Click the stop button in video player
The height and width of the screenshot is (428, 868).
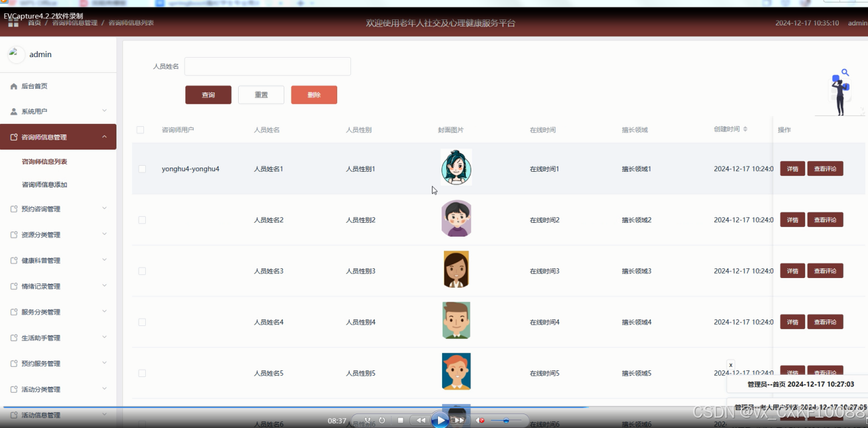[x=400, y=420]
